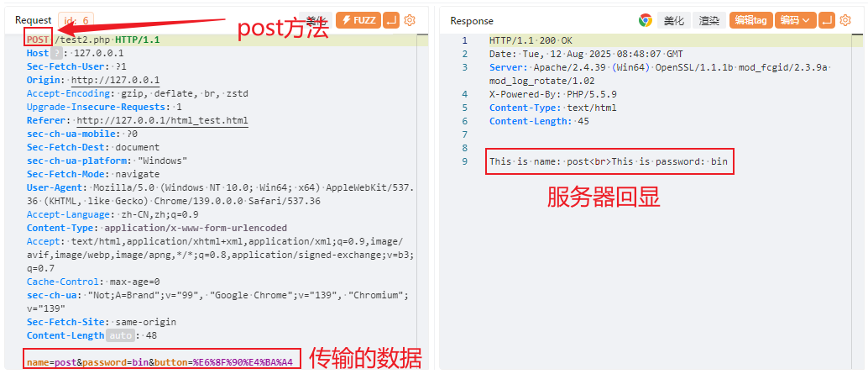Click the Request panel title
Screen dimensions: 868x374
pyautogui.click(x=34, y=20)
